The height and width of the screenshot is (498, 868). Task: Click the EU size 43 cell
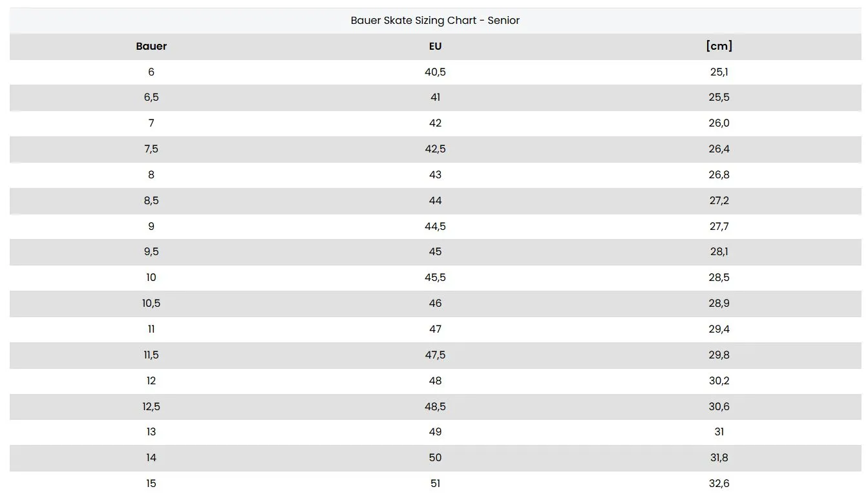click(435, 175)
